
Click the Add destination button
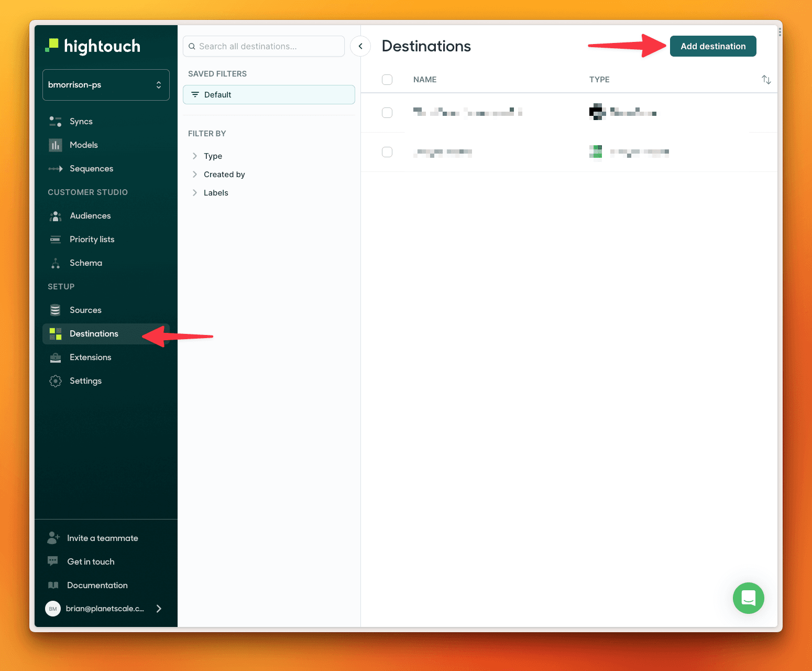(x=713, y=46)
